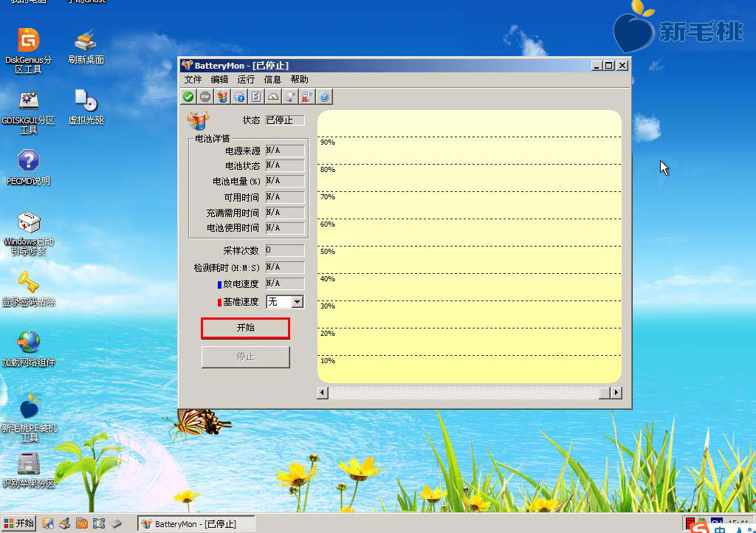The height and width of the screenshot is (533, 756).
Task: Click the paper scroll log toolbar icon
Action: [x=290, y=97]
